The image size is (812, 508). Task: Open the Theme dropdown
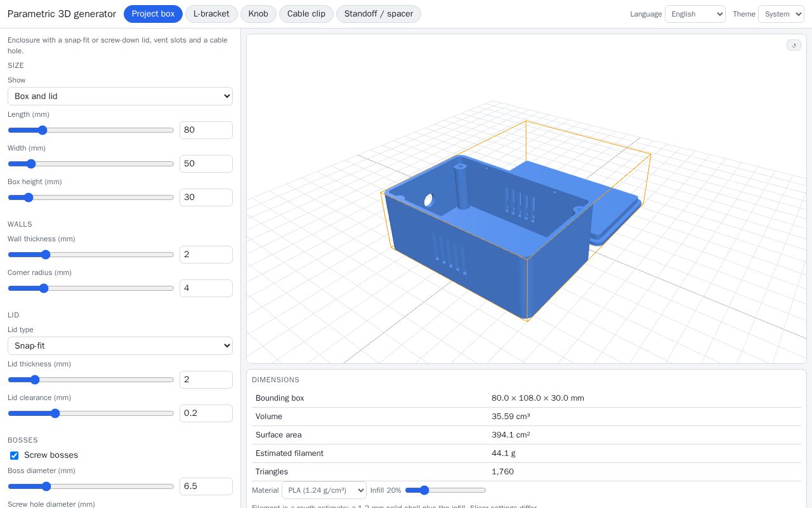coord(781,14)
